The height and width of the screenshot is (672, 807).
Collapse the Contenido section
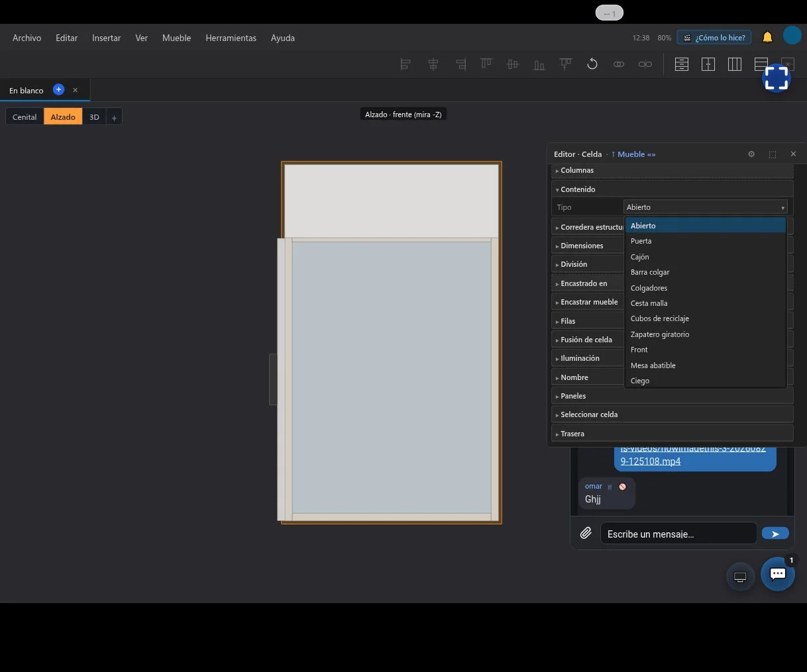(672, 189)
